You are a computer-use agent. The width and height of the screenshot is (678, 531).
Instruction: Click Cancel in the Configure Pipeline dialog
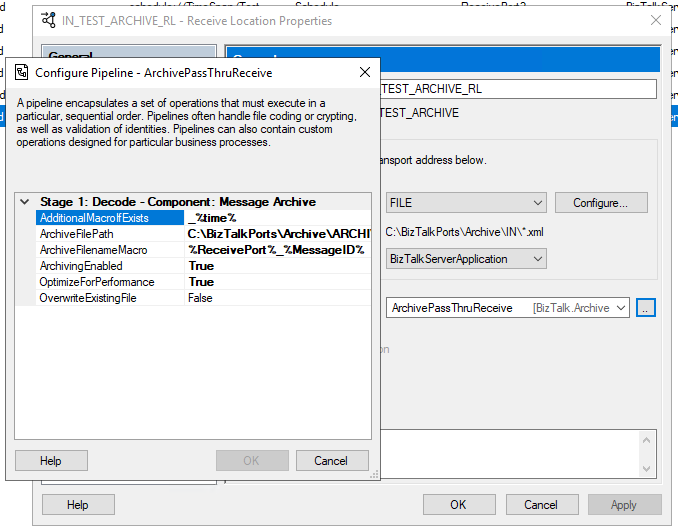click(x=331, y=461)
